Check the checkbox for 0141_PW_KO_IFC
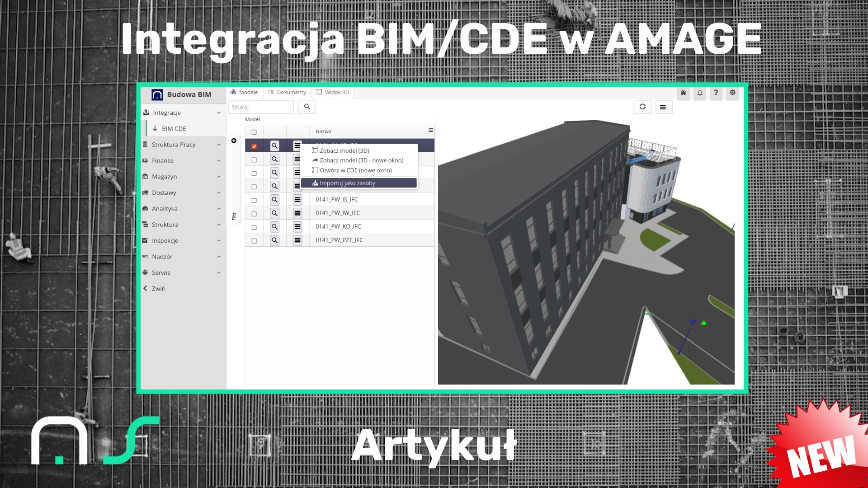 coord(254,226)
